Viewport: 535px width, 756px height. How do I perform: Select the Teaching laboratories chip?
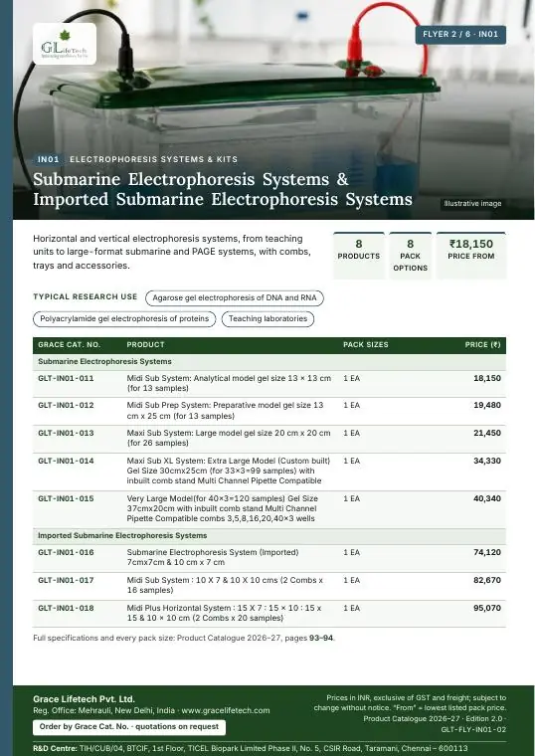pyautogui.click(x=267, y=318)
